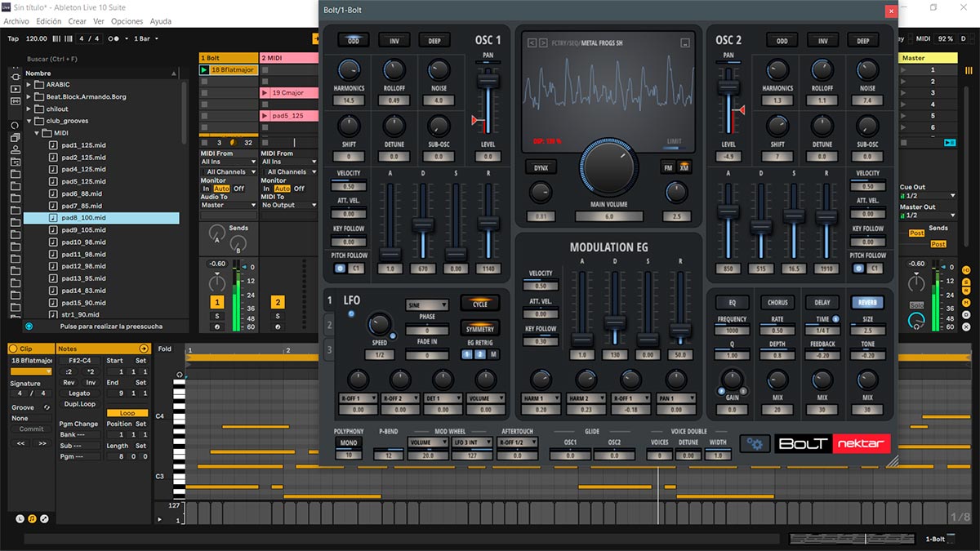The image size is (980, 551).
Task: Go to previous preset arrow in Bolt display
Action: click(x=532, y=42)
